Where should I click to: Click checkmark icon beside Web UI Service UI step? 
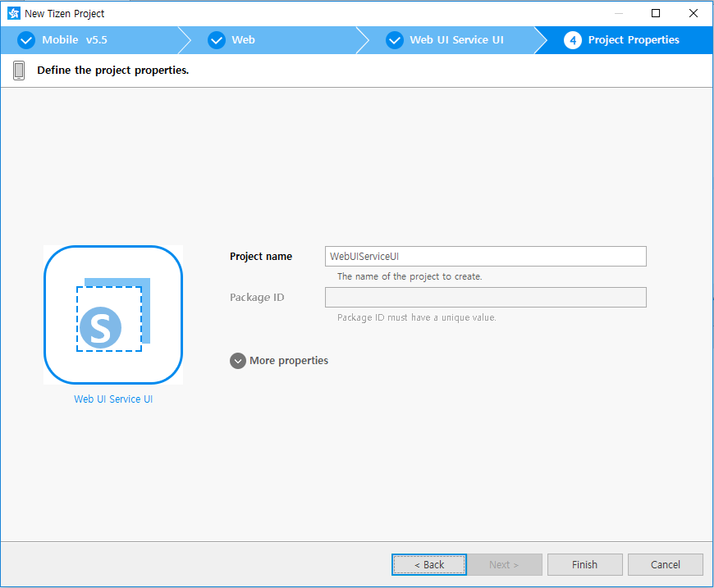[395, 40]
